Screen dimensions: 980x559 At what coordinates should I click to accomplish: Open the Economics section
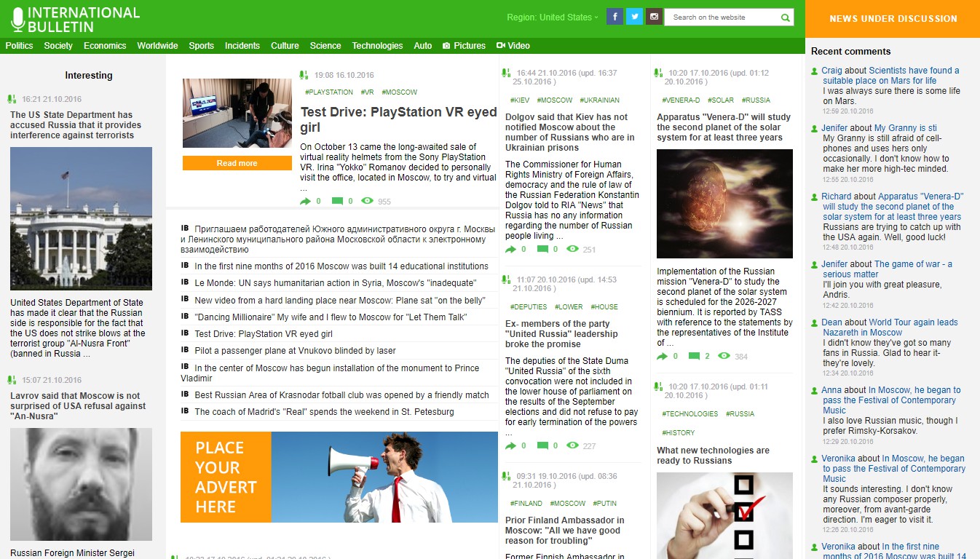pyautogui.click(x=105, y=46)
